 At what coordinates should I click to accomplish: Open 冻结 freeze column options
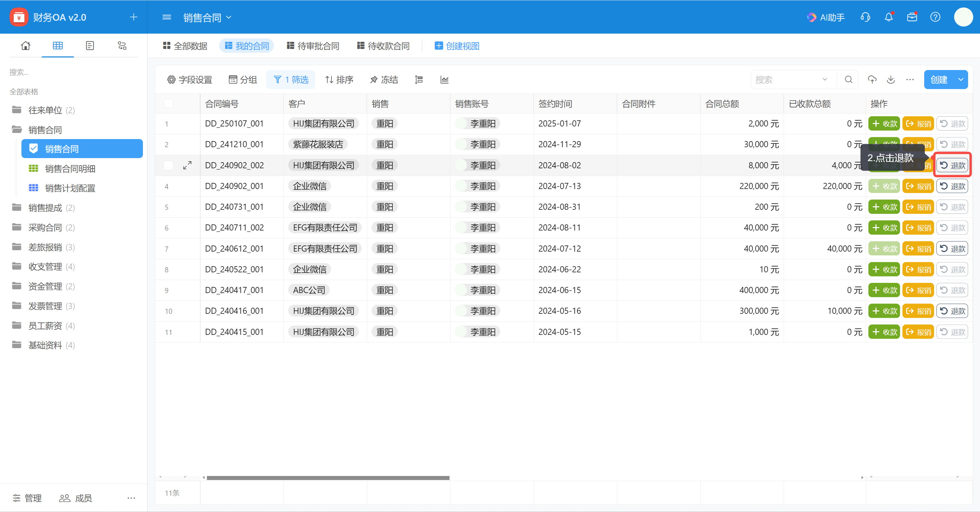(384, 80)
